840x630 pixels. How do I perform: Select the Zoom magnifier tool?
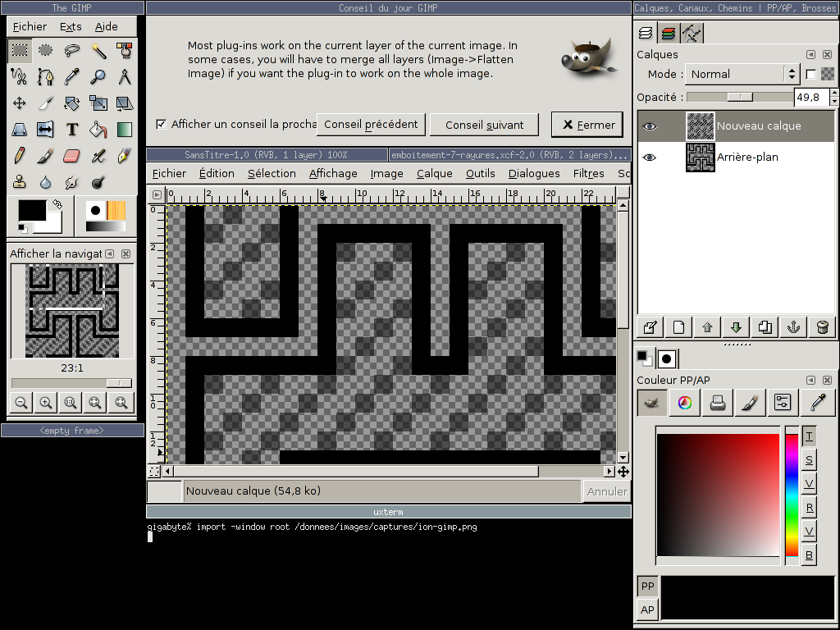tap(98, 76)
